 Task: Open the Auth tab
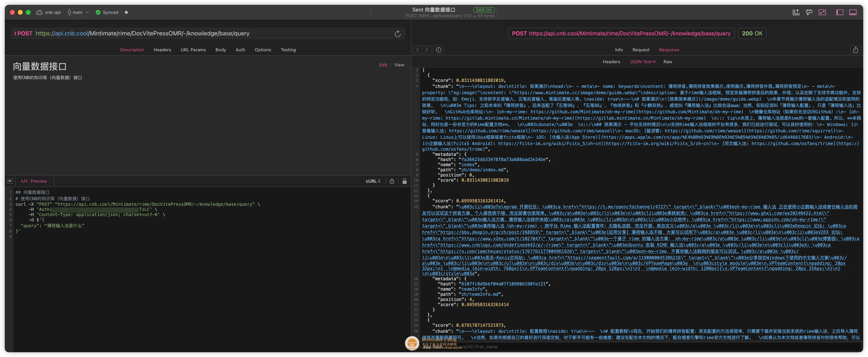click(240, 49)
